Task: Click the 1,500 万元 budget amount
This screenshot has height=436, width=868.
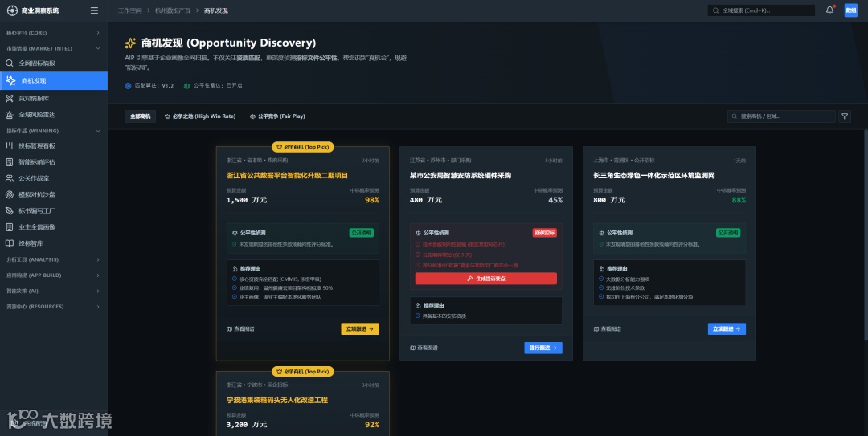Action: pyautogui.click(x=247, y=200)
